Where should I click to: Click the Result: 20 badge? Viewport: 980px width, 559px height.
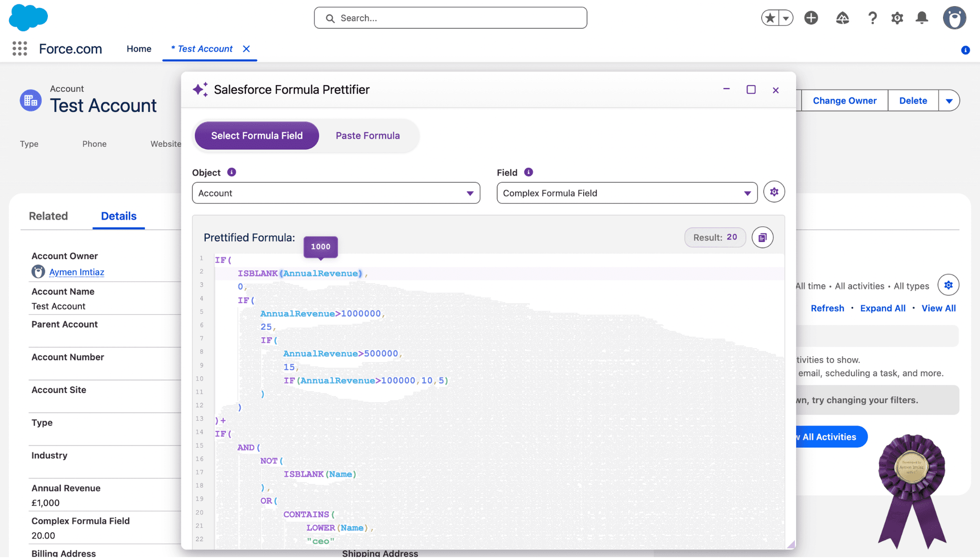click(x=715, y=237)
